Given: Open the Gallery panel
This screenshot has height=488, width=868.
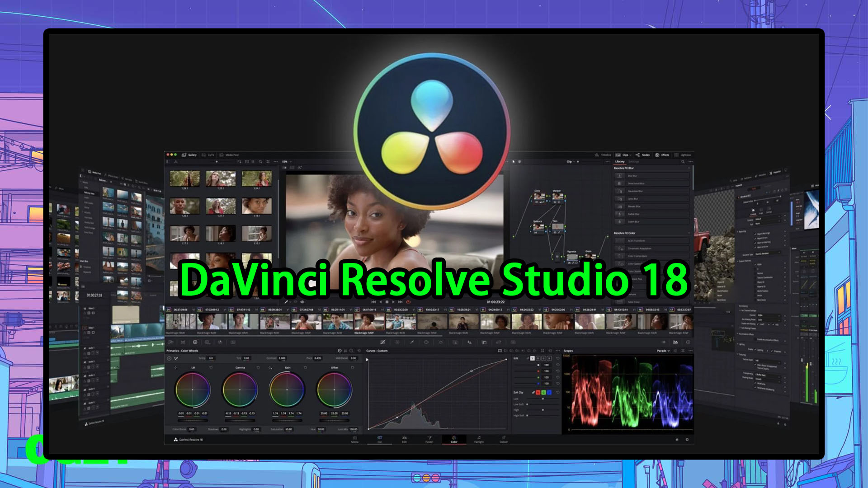Looking at the screenshot, I should click(189, 155).
